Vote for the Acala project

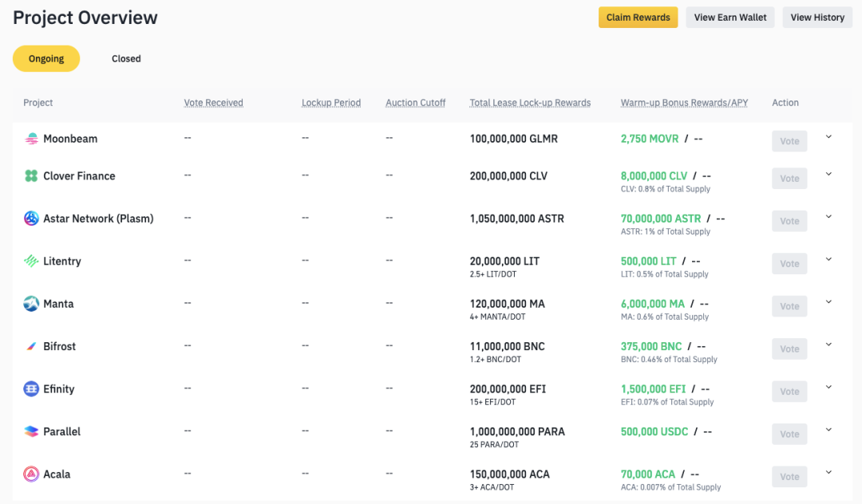click(789, 477)
